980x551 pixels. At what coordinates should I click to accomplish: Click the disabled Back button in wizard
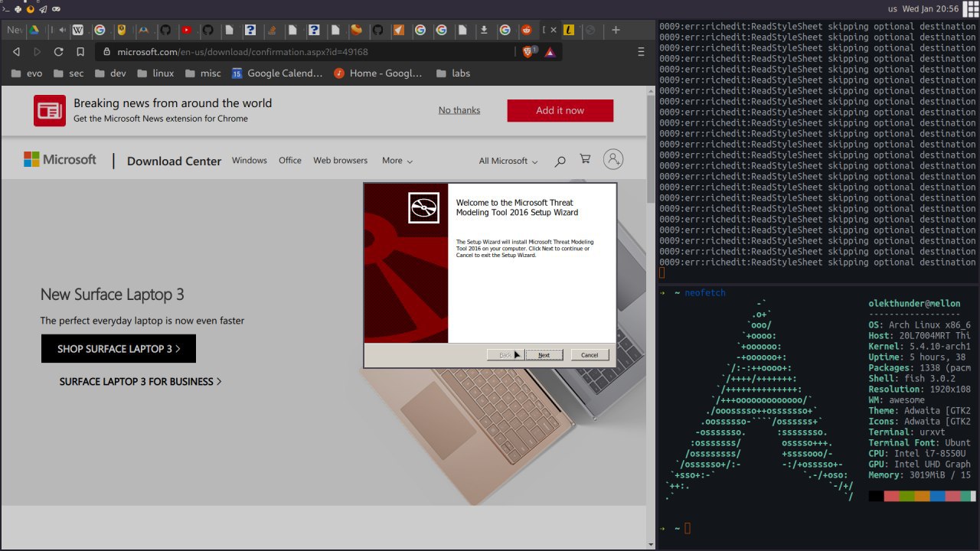[505, 355]
